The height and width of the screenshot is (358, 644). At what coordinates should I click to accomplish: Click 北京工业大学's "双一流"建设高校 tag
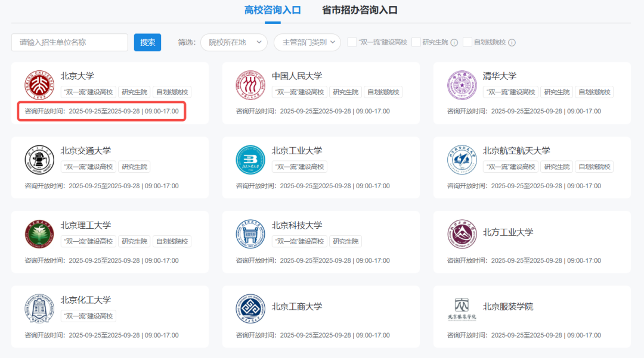pyautogui.click(x=299, y=167)
